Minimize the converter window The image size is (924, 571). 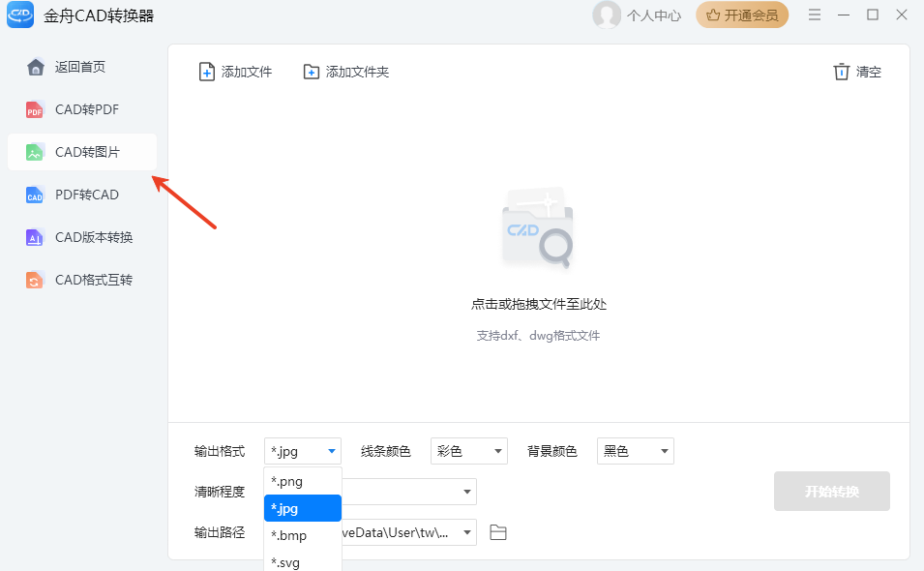tap(844, 15)
